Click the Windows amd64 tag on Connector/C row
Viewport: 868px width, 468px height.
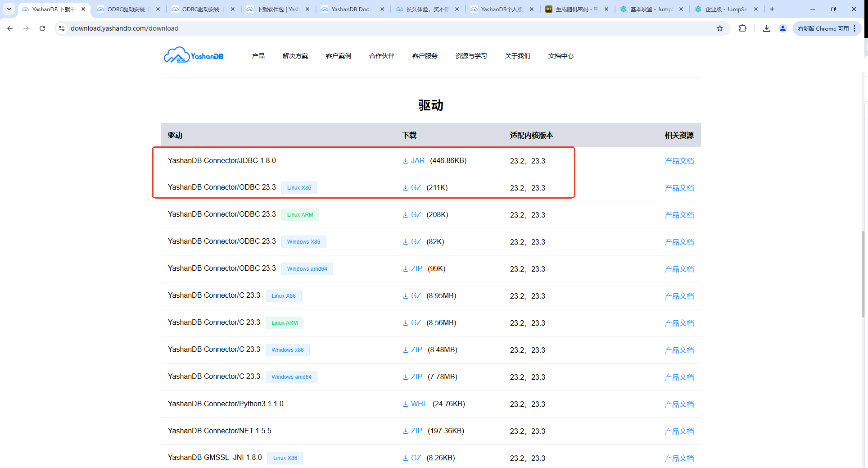pyautogui.click(x=292, y=377)
